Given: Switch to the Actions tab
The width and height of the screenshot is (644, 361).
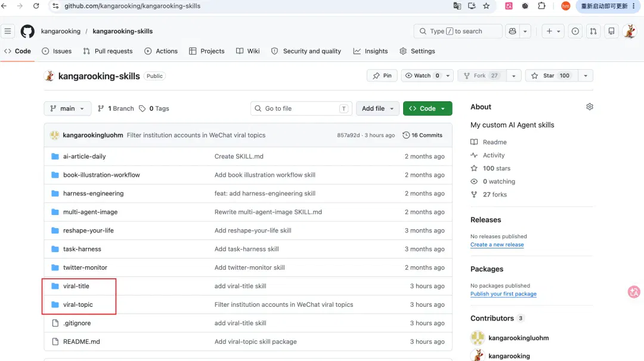Looking at the screenshot, I should pyautogui.click(x=161, y=51).
